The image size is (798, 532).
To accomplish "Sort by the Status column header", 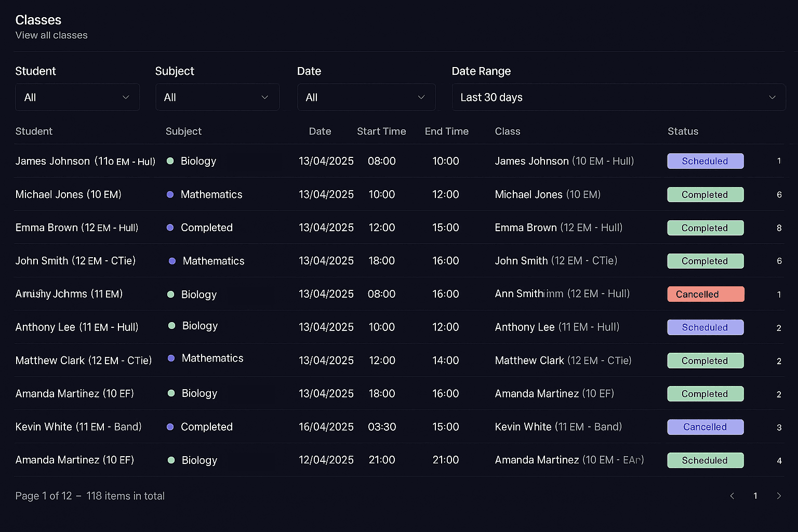I will pyautogui.click(x=683, y=131).
